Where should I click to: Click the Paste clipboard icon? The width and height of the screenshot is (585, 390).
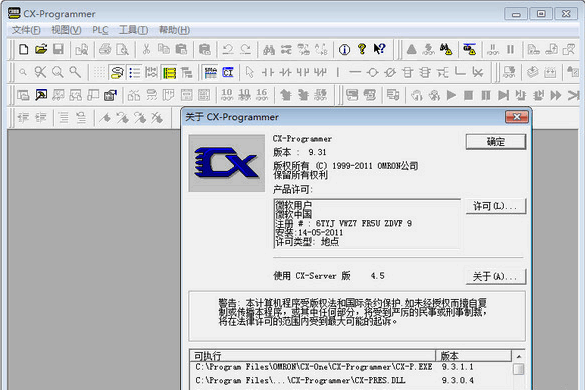(181, 49)
